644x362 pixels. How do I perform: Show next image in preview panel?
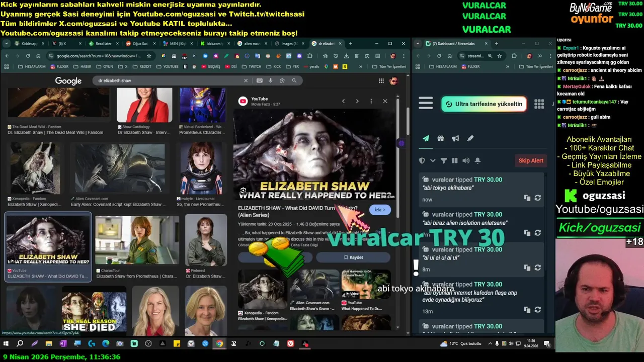(357, 101)
